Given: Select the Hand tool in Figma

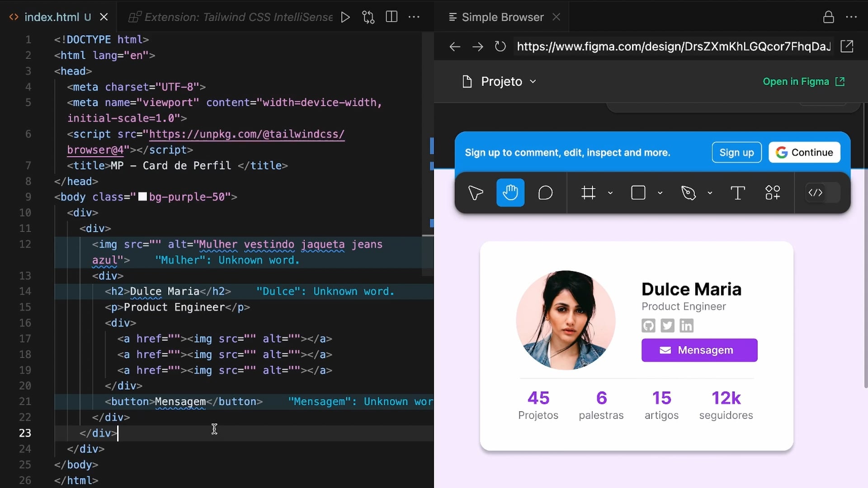Looking at the screenshot, I should (x=510, y=193).
